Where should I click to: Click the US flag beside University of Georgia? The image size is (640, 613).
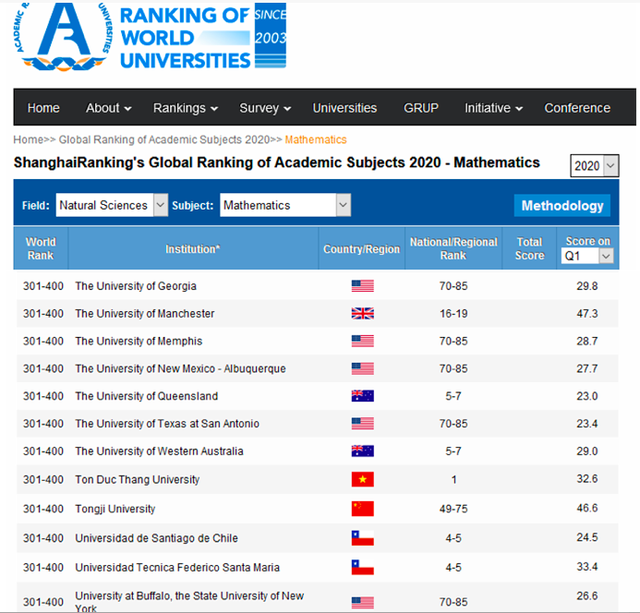[x=362, y=286]
